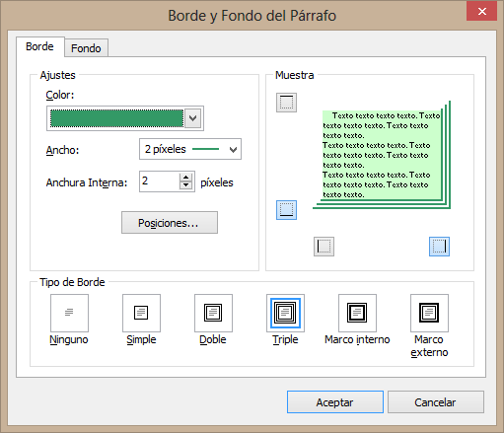The image size is (504, 433).
Task: Pick the Marco interno border icon
Action: point(357,313)
